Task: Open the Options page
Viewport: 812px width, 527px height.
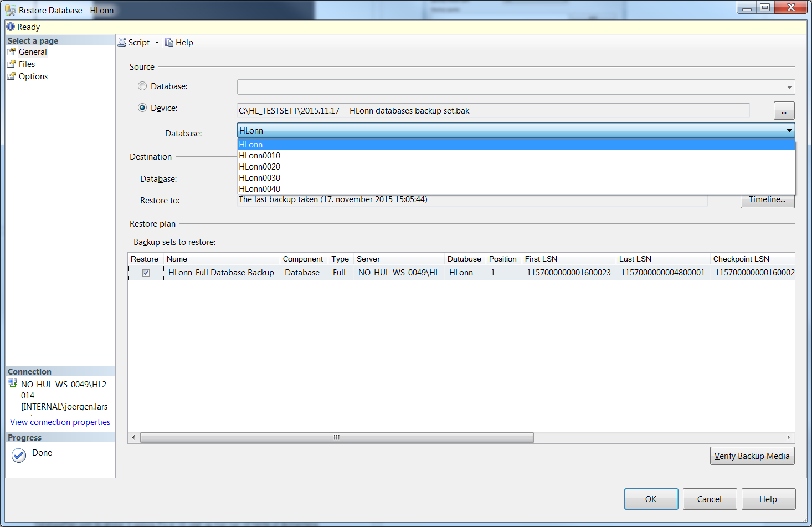Action: 33,76
